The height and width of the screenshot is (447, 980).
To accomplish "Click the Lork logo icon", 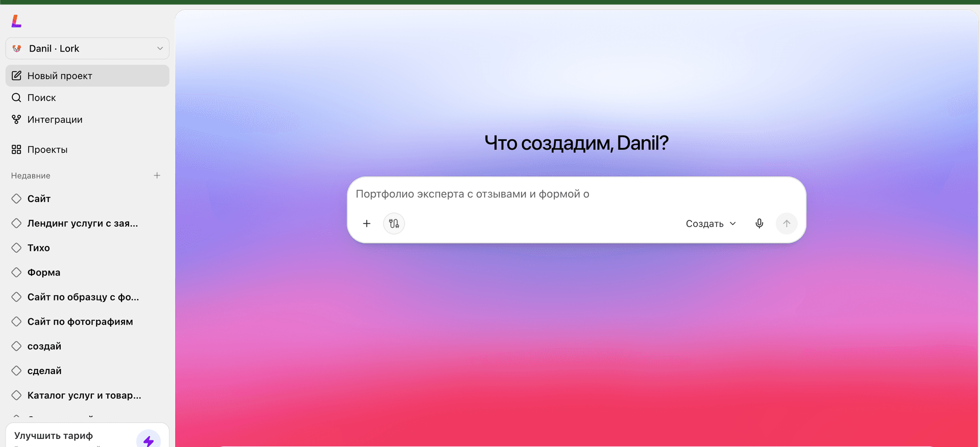I will (16, 21).
